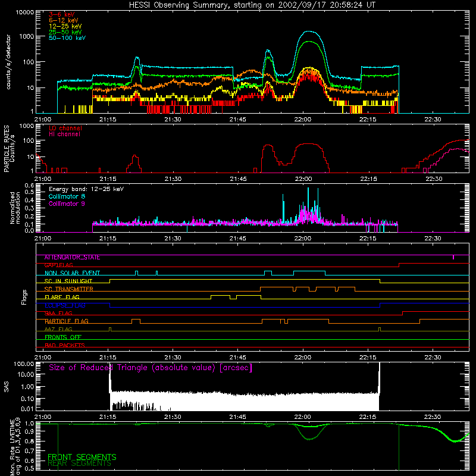Select the "FRONTS_OFF" flag label
Viewport: 476px width, 476px height.
click(x=63, y=337)
